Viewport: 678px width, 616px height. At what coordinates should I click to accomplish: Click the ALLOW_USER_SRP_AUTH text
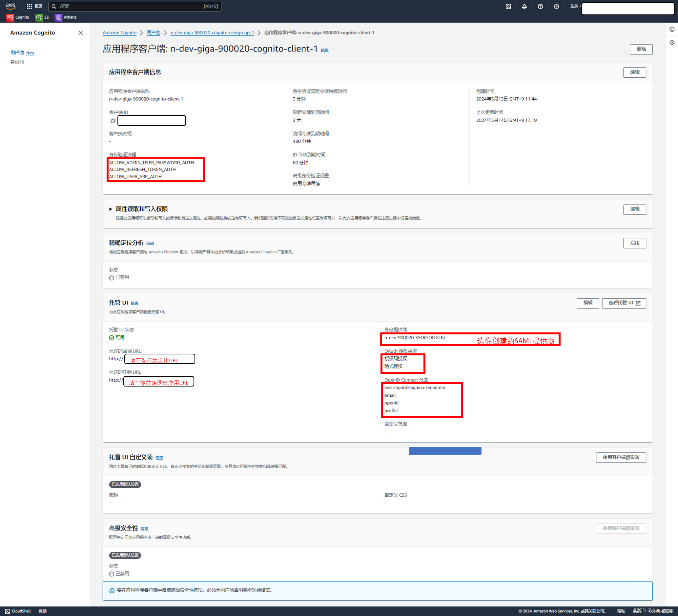[x=135, y=177]
